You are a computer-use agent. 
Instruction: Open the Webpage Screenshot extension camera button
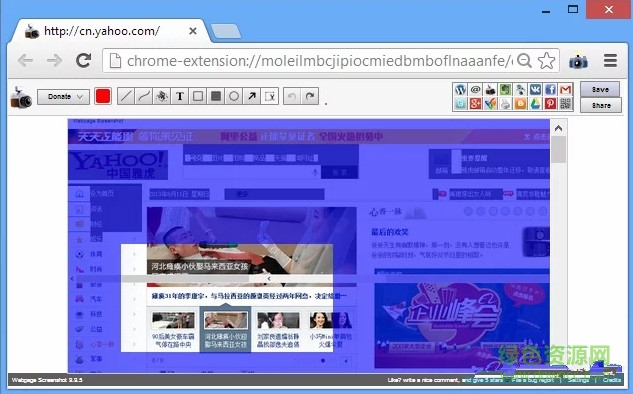tap(578, 61)
